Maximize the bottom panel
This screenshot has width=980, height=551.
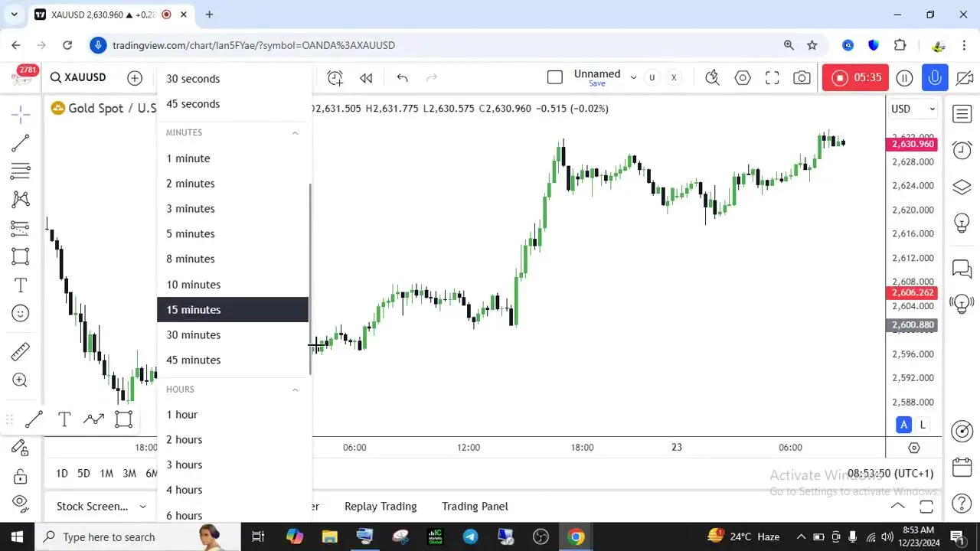(926, 507)
